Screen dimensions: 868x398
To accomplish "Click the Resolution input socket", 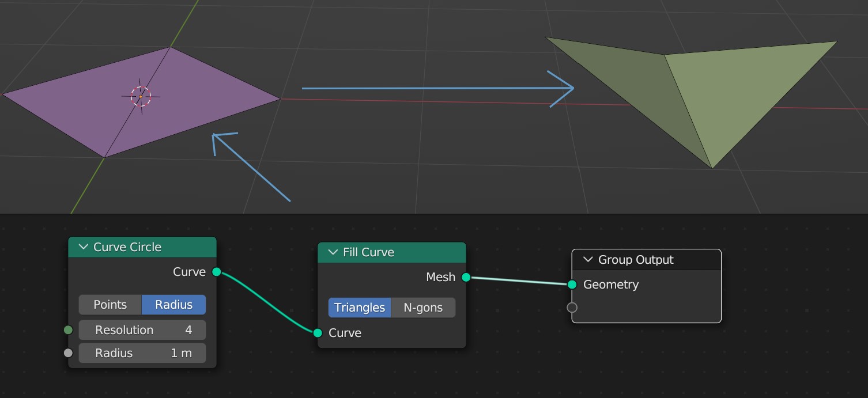I will click(x=68, y=330).
